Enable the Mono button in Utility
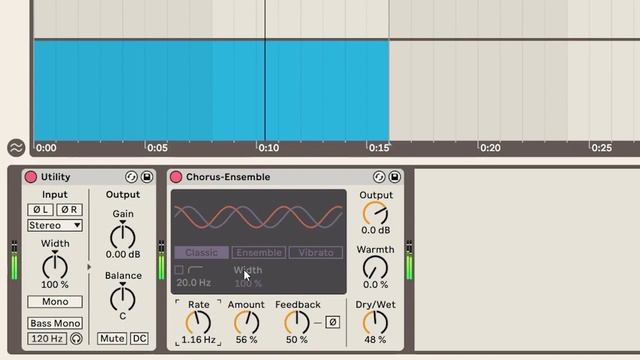 click(55, 302)
